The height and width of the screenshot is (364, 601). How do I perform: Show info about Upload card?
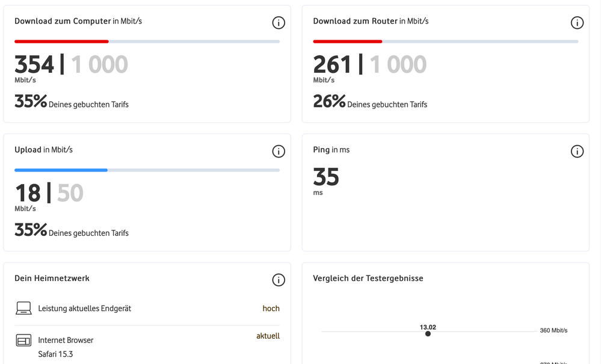point(279,152)
